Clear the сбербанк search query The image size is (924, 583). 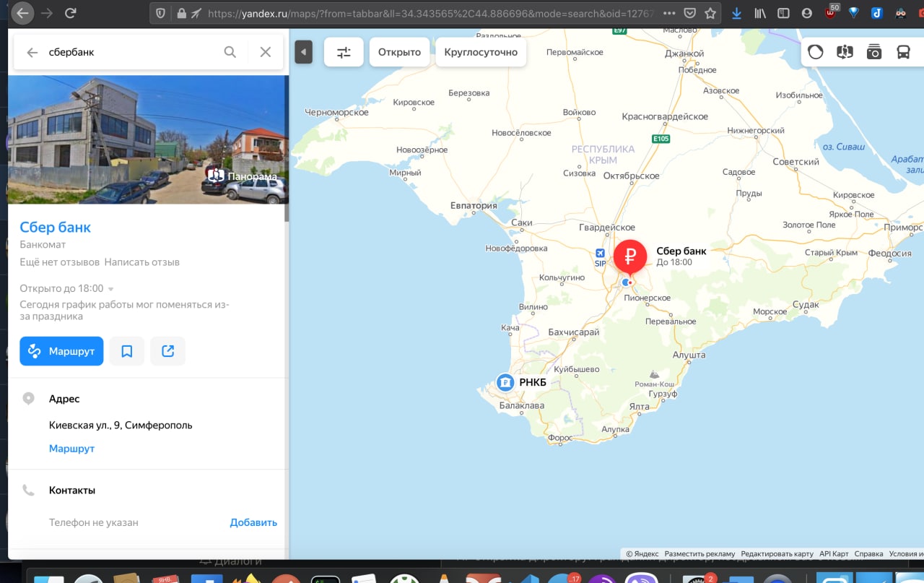click(x=266, y=52)
